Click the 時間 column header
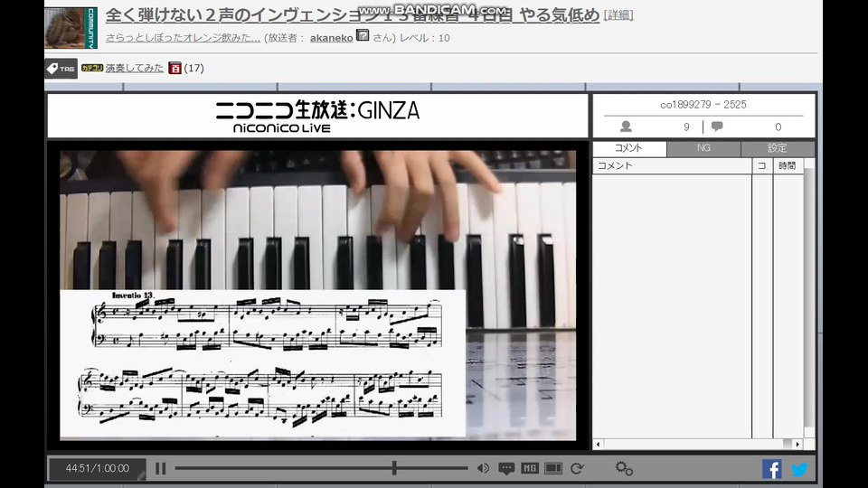This screenshot has height=488, width=868. coord(788,166)
